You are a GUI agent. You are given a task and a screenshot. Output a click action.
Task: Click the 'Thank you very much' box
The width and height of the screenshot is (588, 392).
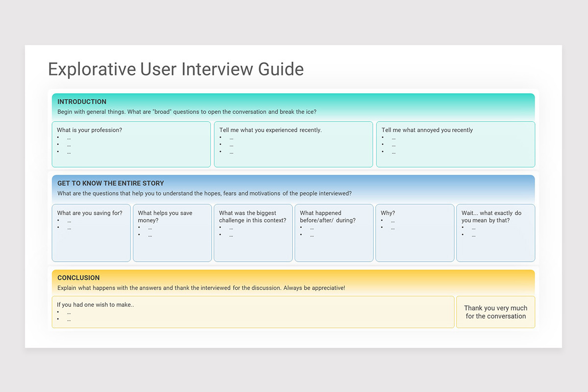click(x=496, y=312)
